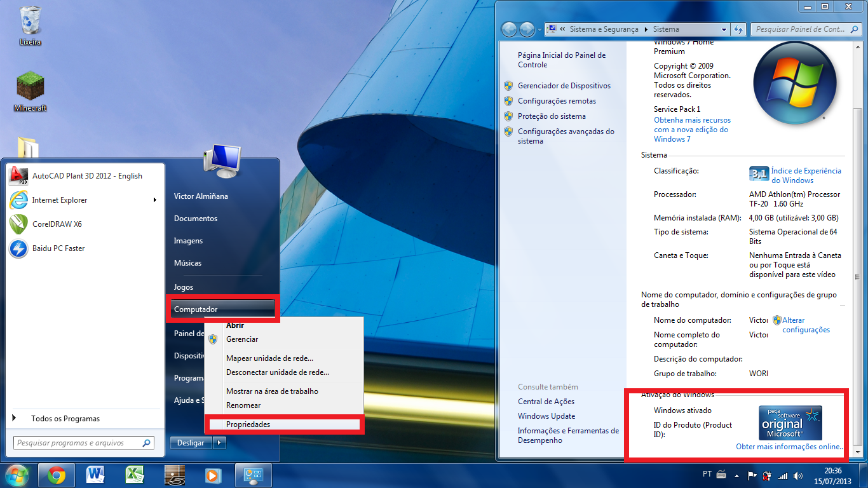Select Mapear unidade de rede
Viewport: 868px width, 488px height.
coord(283,358)
